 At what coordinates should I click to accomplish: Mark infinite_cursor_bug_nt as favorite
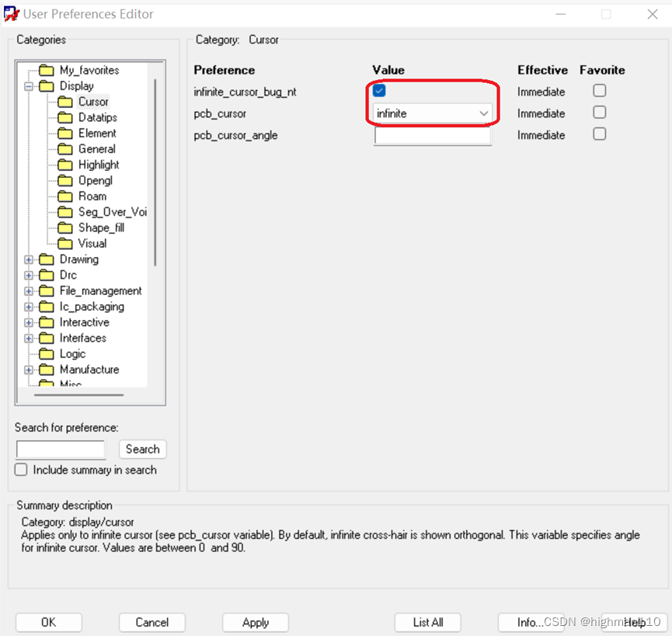pos(599,91)
